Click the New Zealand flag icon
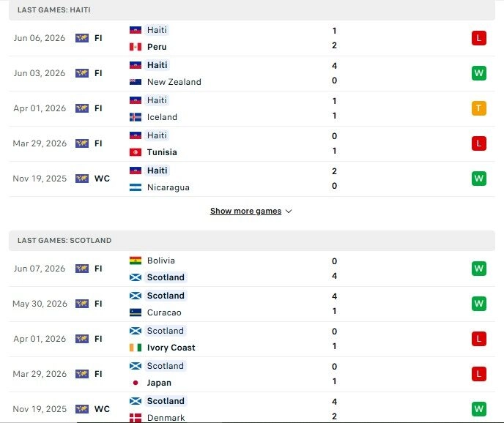Screen dimensions: 504x423 tap(136, 82)
